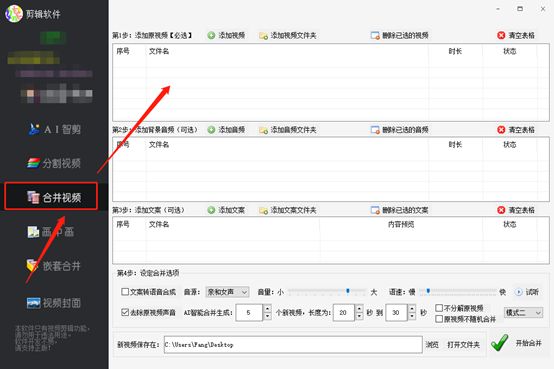Image resolution: width=554 pixels, height=369 pixels.
Task: Click the 试听 preview button label
Action: [x=532, y=292]
